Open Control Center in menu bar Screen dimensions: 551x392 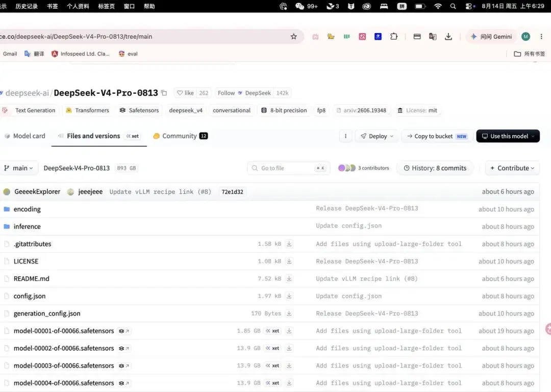[469, 6]
